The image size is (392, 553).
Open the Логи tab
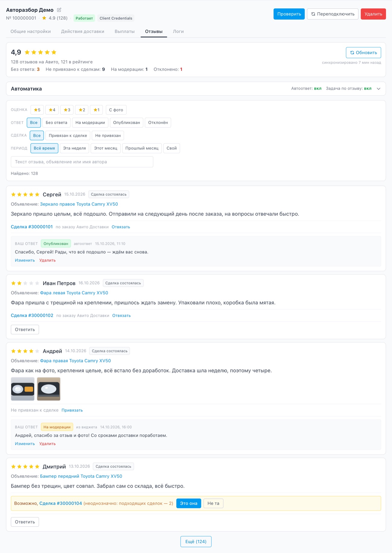coord(178,31)
